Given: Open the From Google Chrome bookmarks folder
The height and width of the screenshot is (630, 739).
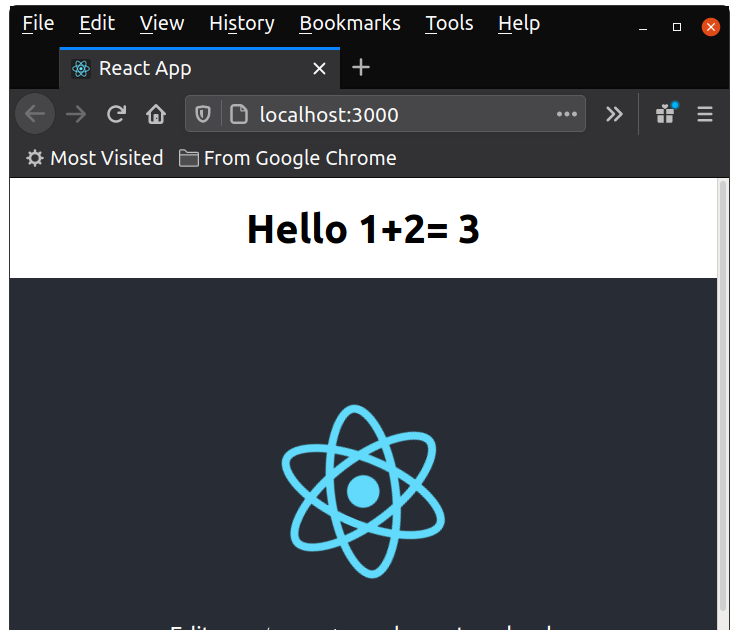Looking at the screenshot, I should point(287,158).
